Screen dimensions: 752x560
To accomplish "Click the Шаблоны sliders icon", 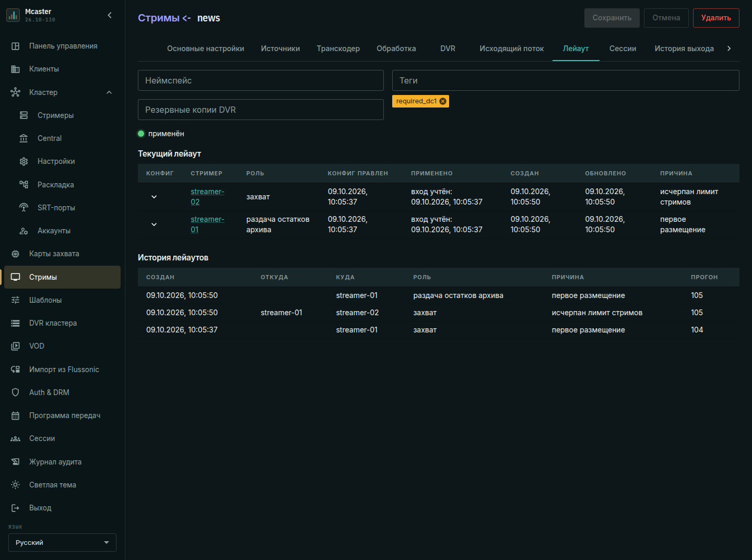I will [16, 300].
